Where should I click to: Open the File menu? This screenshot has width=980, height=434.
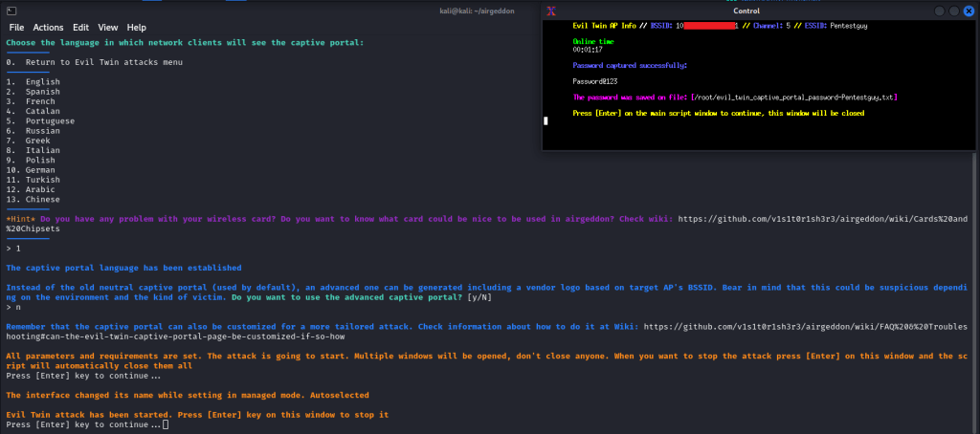[17, 28]
